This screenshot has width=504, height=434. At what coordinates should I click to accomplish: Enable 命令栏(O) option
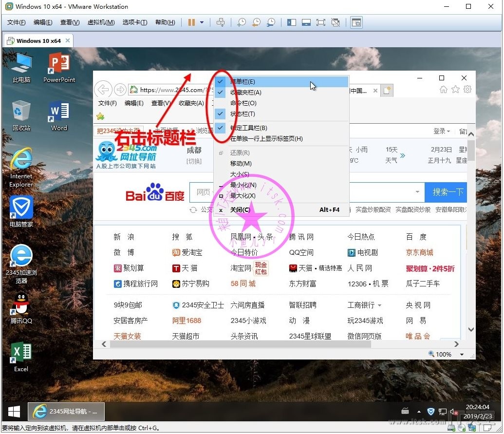[281, 103]
